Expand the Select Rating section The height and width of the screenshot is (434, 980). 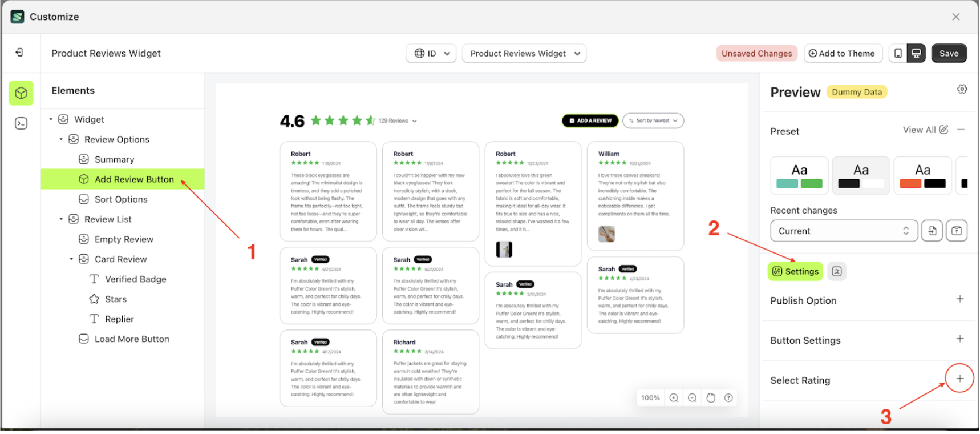[x=960, y=379]
